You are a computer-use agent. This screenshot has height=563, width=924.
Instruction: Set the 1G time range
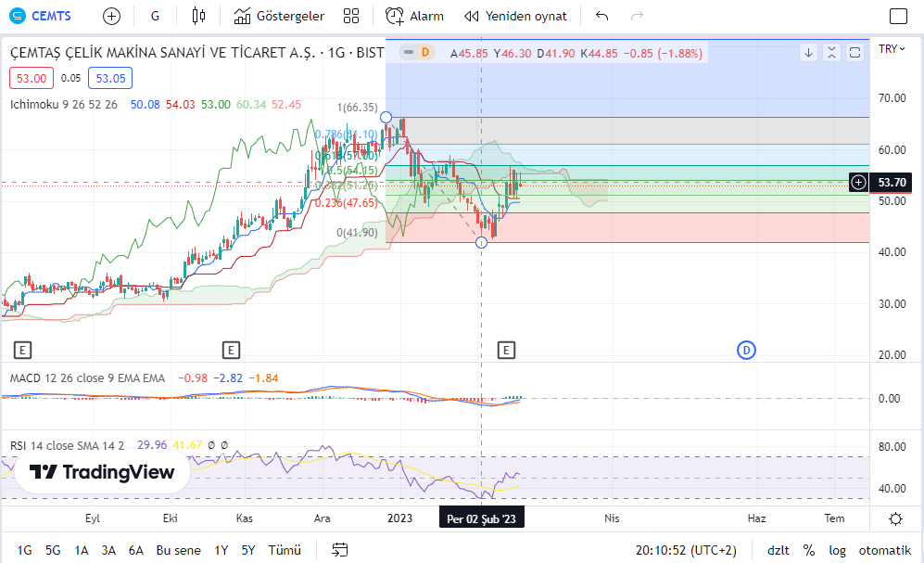(x=24, y=550)
